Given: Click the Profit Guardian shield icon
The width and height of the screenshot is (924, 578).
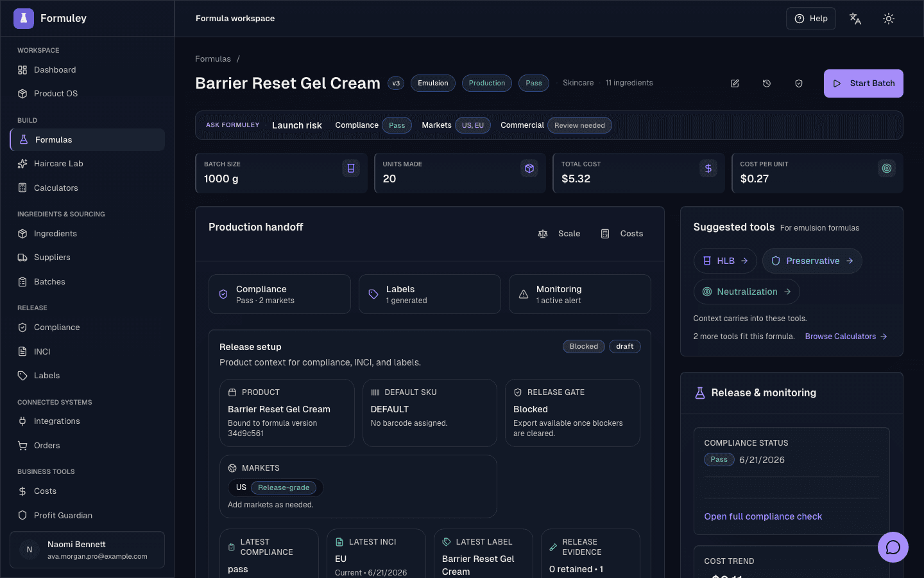Looking at the screenshot, I should [x=22, y=516].
